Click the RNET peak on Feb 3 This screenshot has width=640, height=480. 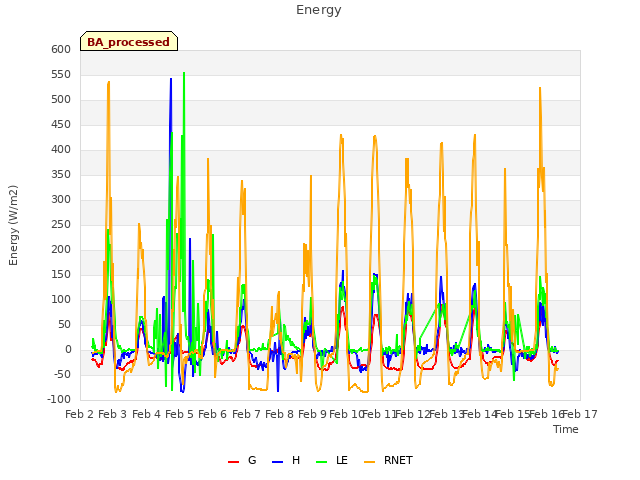(x=109, y=82)
